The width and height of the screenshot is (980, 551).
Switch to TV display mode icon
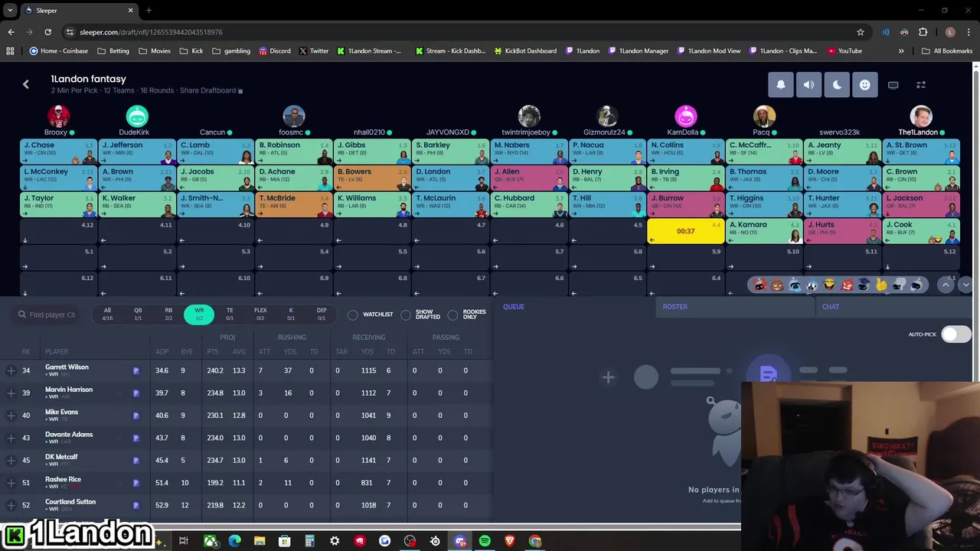click(893, 85)
